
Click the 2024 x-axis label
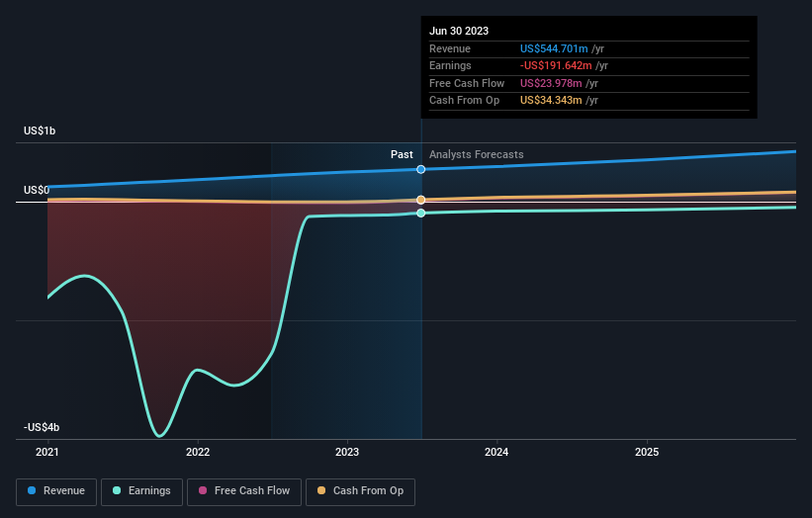click(496, 453)
